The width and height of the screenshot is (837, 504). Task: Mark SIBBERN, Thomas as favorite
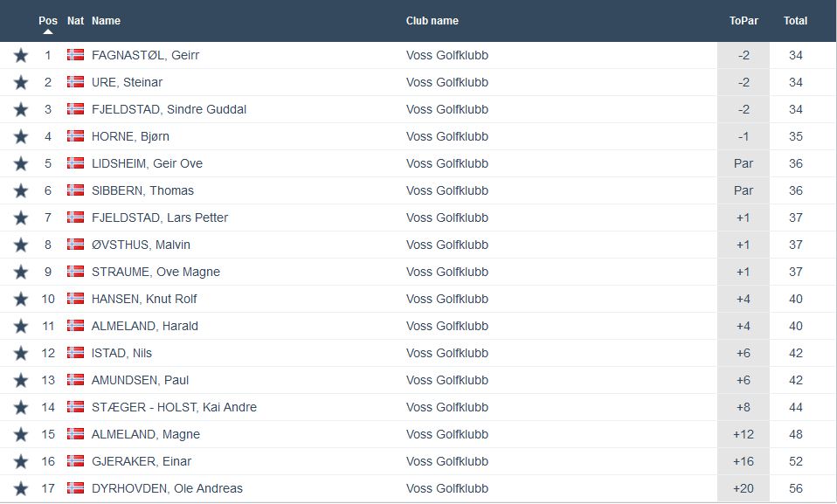click(x=21, y=191)
